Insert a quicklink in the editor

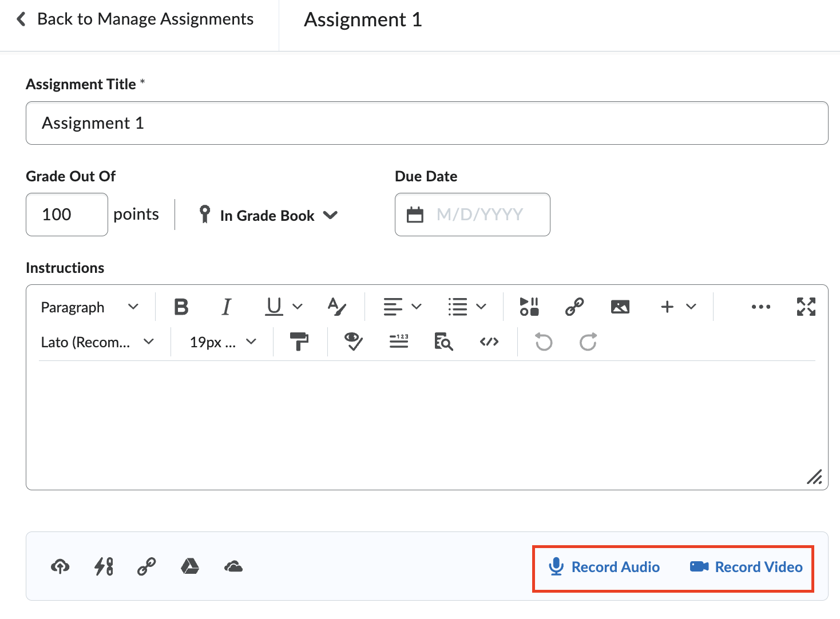click(x=574, y=307)
